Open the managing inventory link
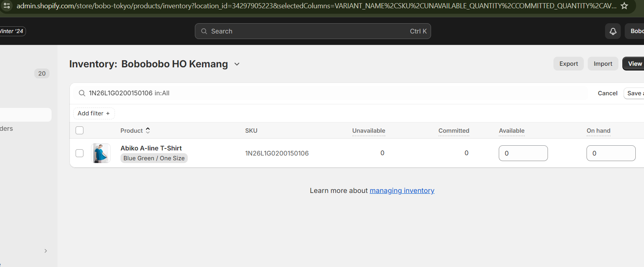644x267 pixels. pos(402,191)
